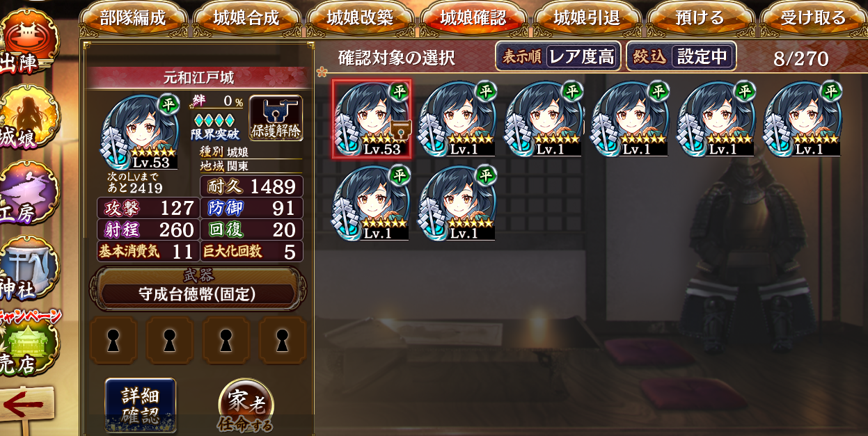Screen dimensions: 868x436
Task: Select the last Lv.1 character in second row
Action: pos(459,204)
